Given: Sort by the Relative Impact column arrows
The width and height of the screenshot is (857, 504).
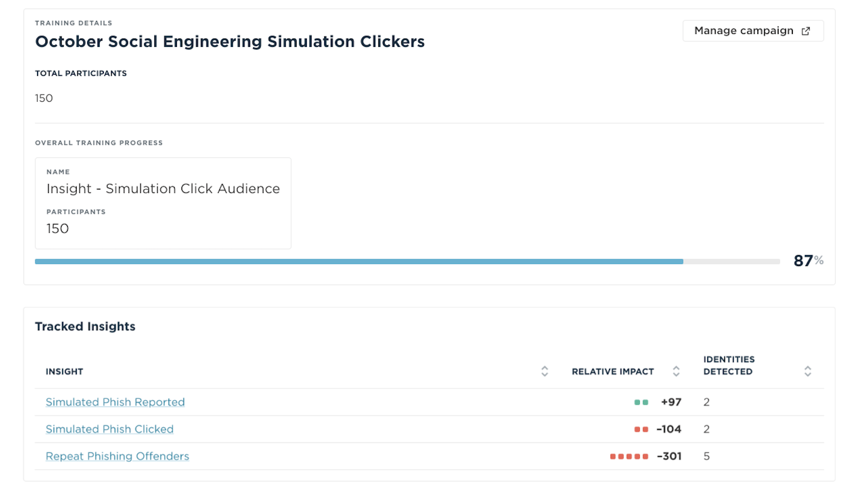Looking at the screenshot, I should click(676, 371).
